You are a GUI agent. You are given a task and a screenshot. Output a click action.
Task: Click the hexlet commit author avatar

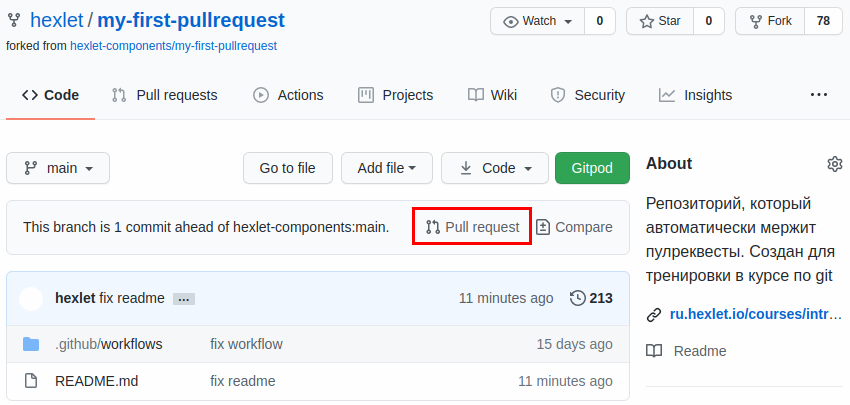(31, 298)
